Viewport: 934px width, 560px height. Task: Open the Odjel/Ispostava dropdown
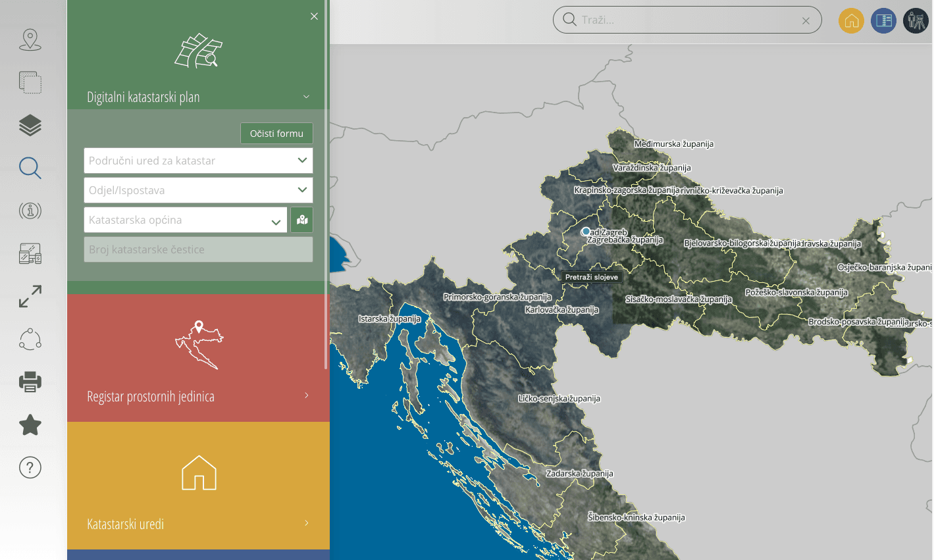pos(198,190)
